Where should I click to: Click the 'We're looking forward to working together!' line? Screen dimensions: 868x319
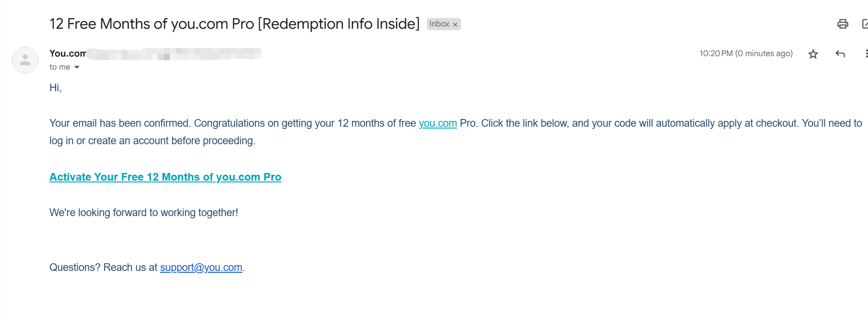click(144, 213)
